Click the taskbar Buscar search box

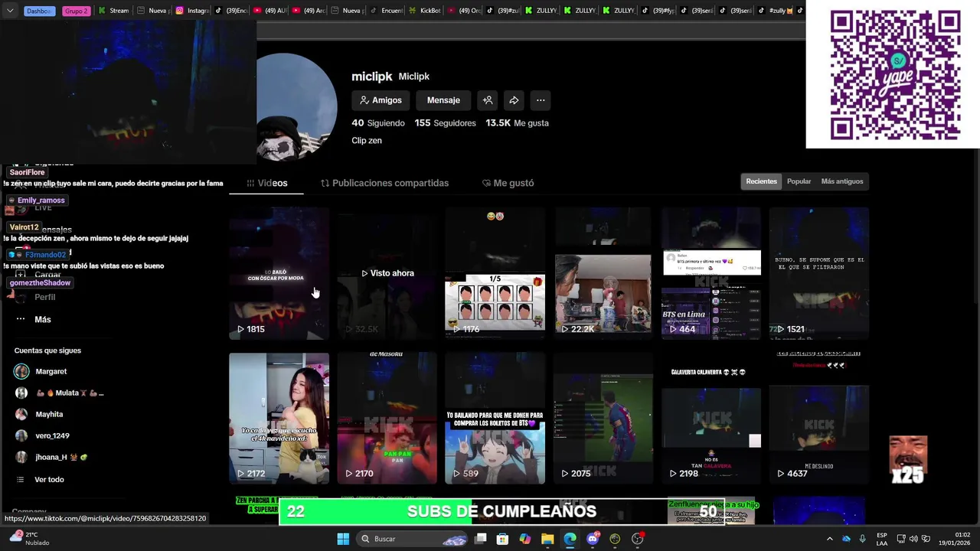(413, 539)
